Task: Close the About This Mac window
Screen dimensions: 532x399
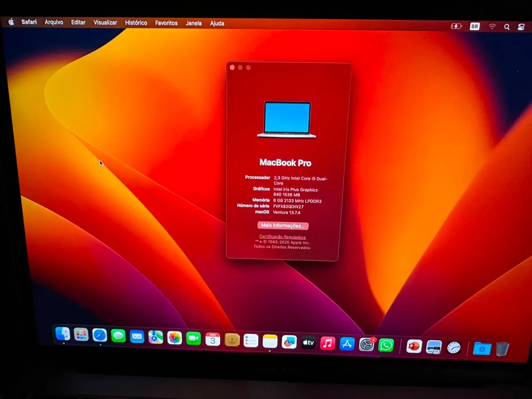Action: coord(232,67)
